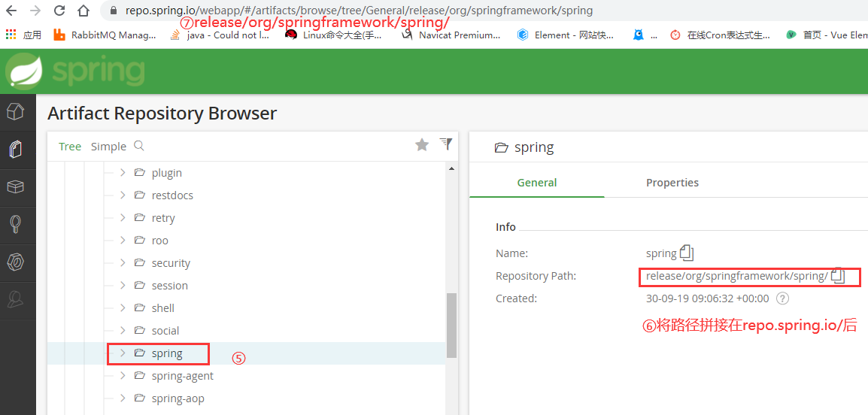Expand the restdocs folder chevron

click(x=123, y=195)
